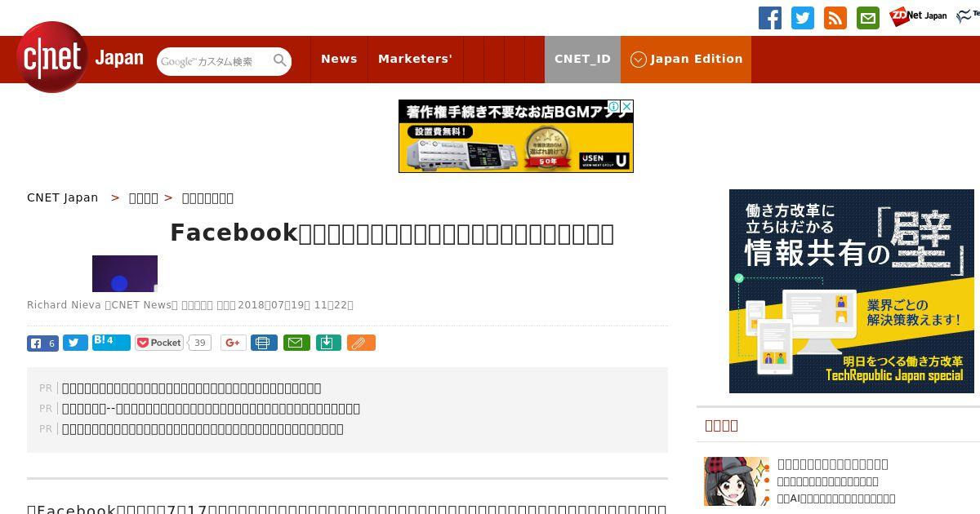The image size is (980, 514).
Task: Open the orange RSS feed icon
Action: coord(835,18)
